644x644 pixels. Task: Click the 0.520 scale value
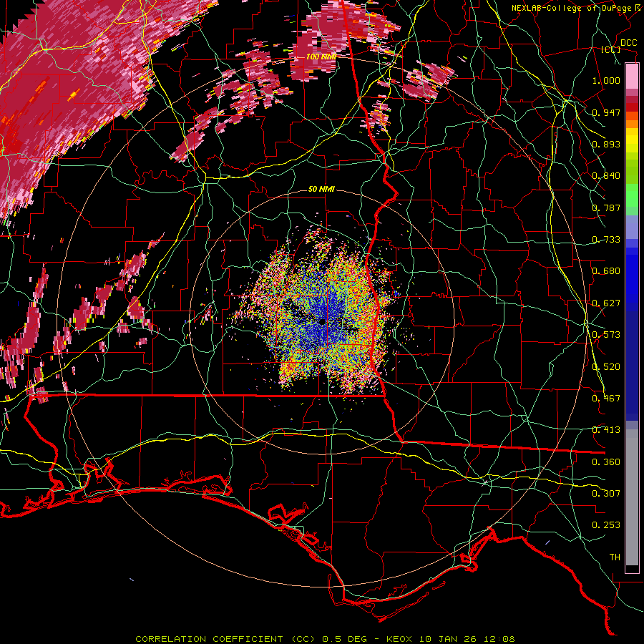[606, 367]
